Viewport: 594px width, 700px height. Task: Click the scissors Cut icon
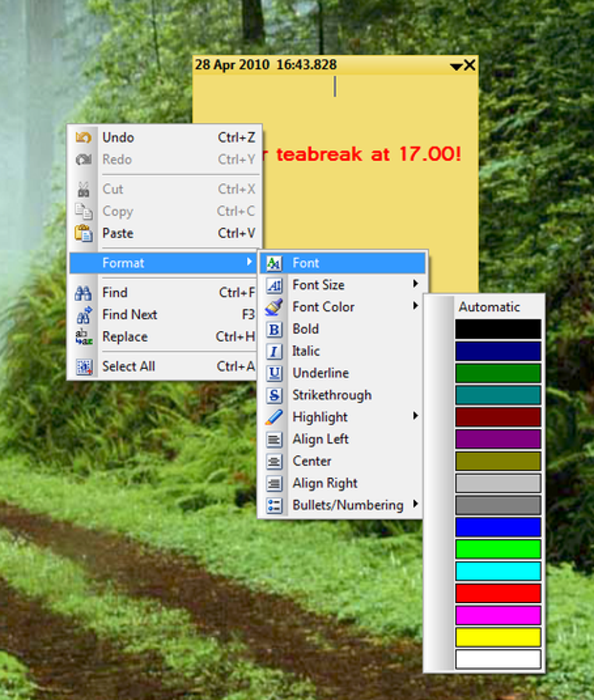(84, 189)
